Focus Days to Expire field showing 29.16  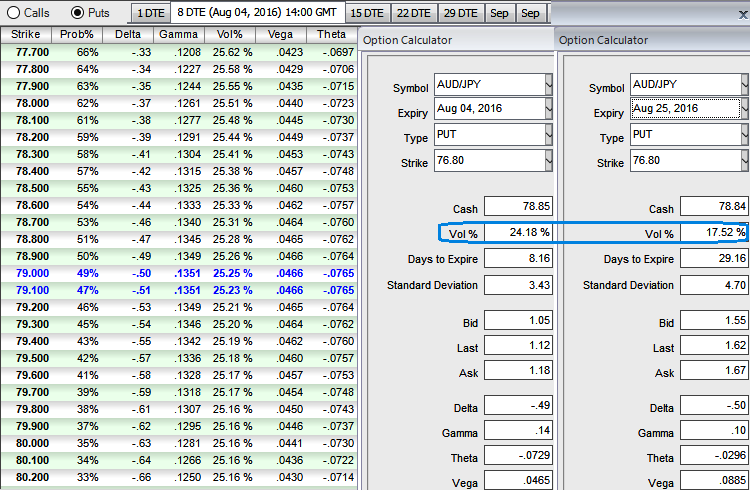pyautogui.click(x=713, y=259)
